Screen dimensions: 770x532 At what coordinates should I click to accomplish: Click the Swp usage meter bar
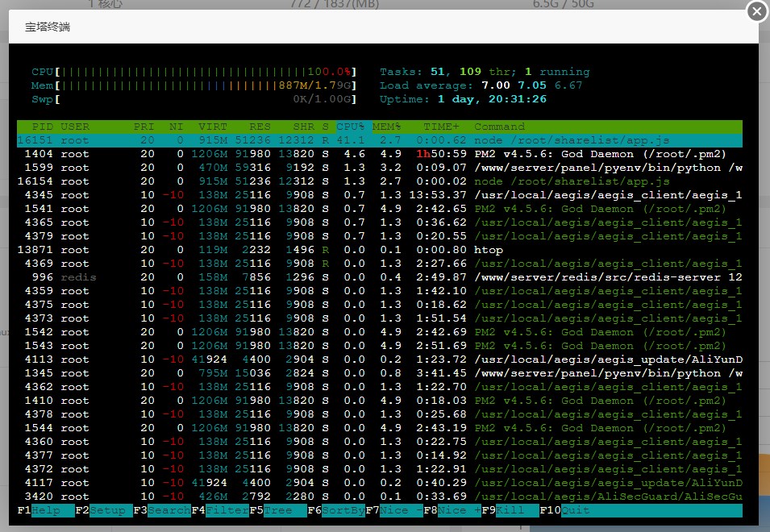tap(194, 99)
